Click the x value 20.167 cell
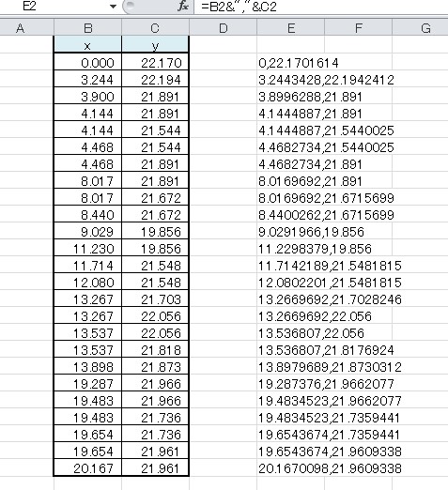This screenshot has width=448, height=490. [x=87, y=468]
